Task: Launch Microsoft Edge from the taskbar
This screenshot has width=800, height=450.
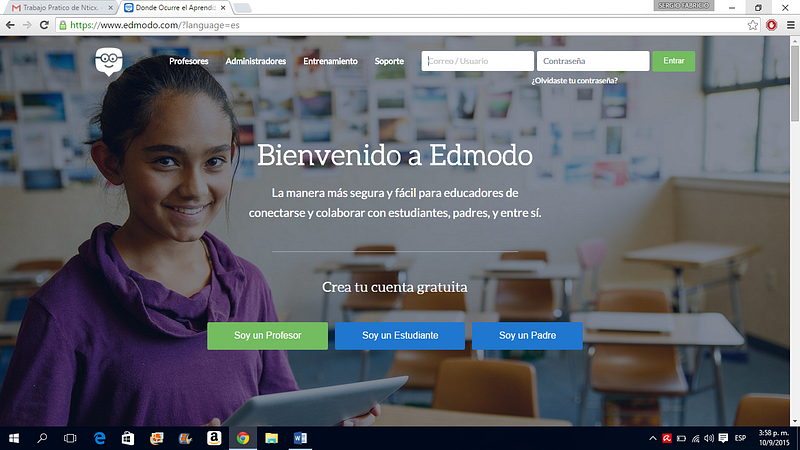Action: click(x=99, y=438)
